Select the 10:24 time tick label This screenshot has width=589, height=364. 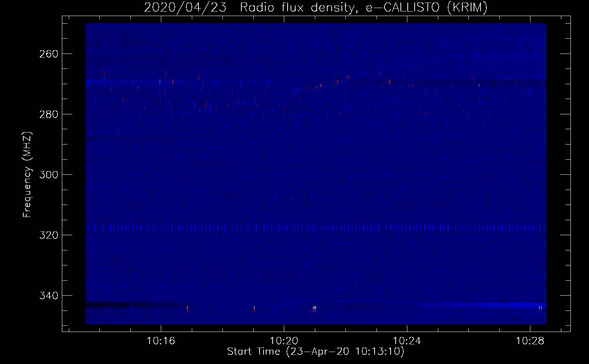coord(407,341)
